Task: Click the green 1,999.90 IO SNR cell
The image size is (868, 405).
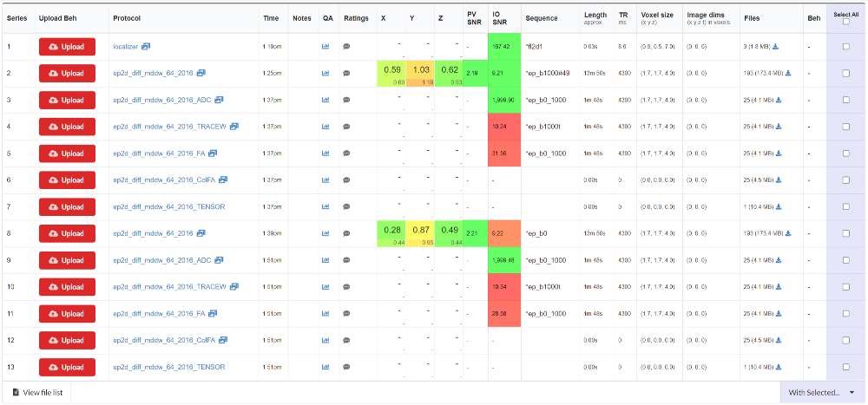Action: (504, 101)
